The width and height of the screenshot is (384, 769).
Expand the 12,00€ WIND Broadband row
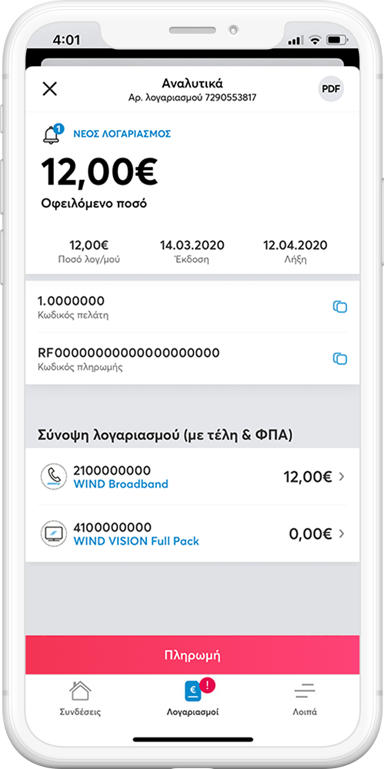[193, 477]
